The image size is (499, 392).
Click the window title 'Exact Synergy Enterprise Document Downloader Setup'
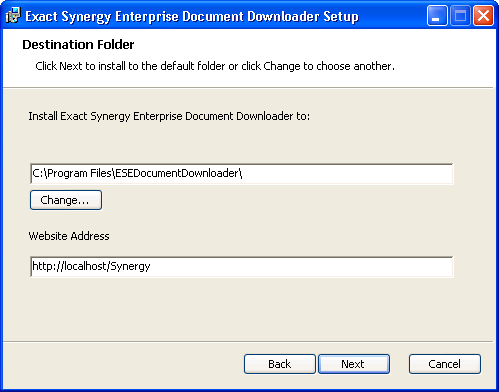point(192,16)
